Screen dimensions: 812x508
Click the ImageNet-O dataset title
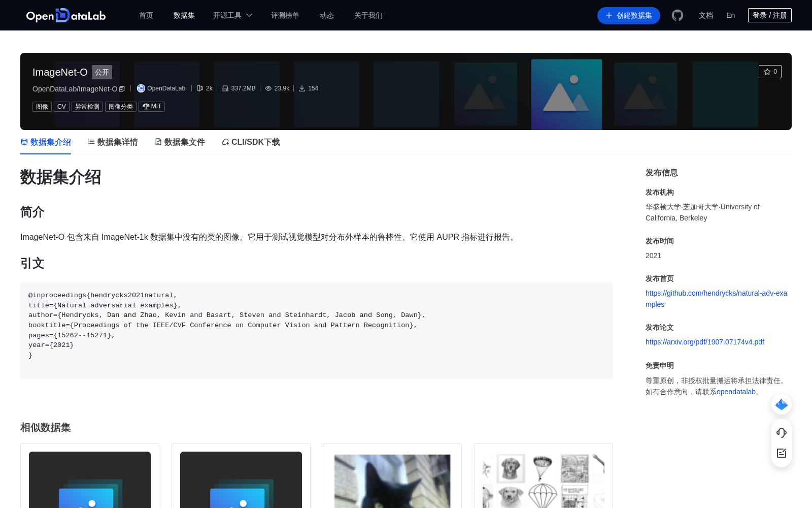pyautogui.click(x=60, y=72)
